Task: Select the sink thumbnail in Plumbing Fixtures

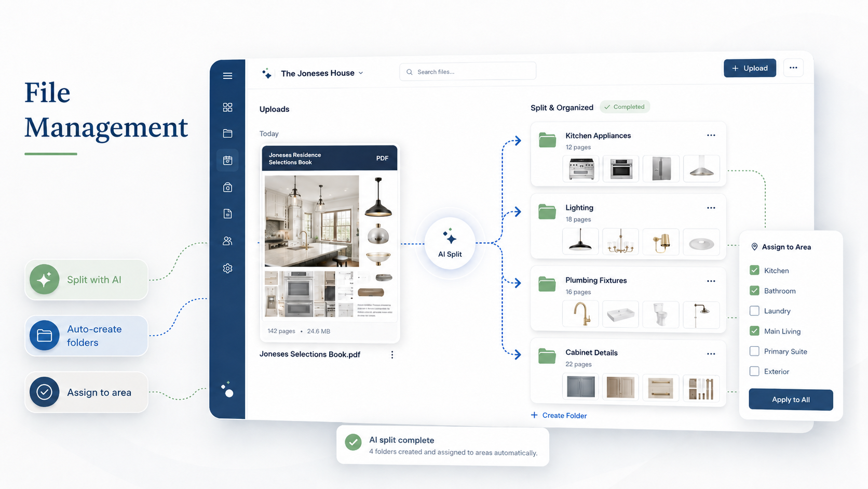Action: tap(620, 314)
